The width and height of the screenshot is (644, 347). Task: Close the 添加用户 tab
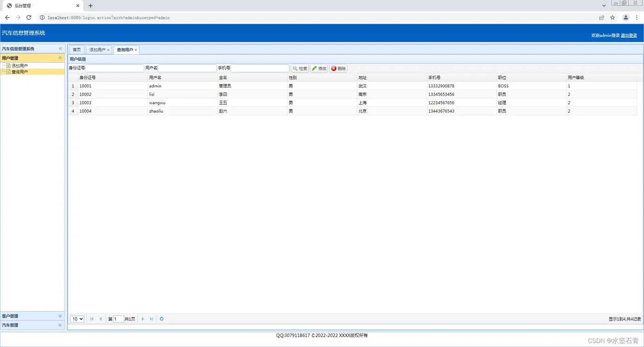tap(109, 50)
